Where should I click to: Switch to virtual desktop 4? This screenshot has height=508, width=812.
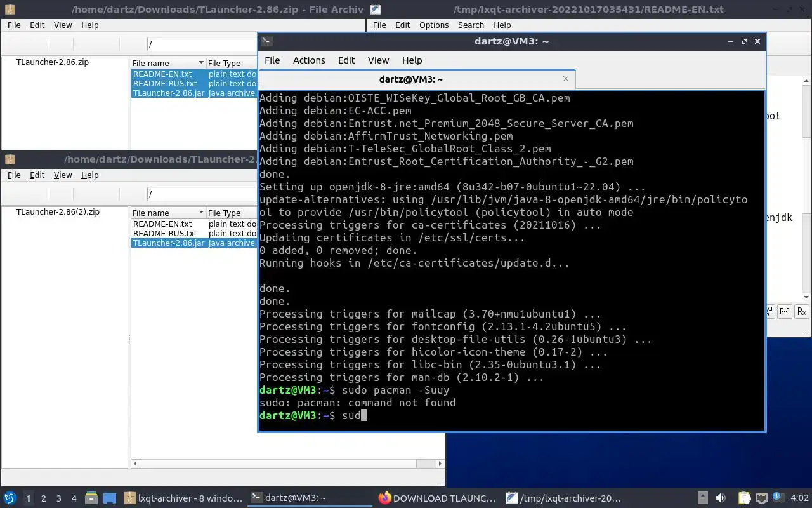pos(74,498)
